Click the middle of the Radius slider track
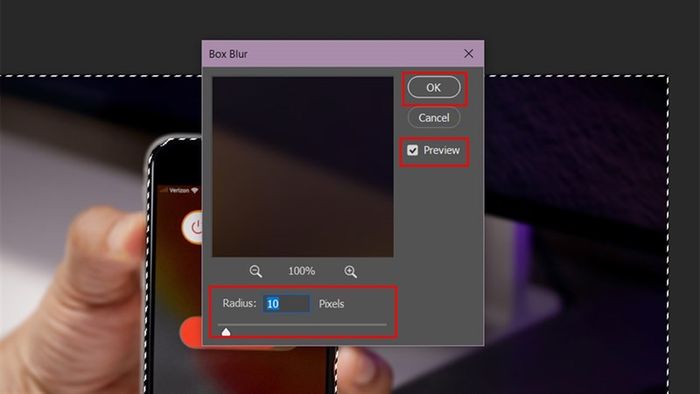This screenshot has width=700, height=394. pos(302,325)
